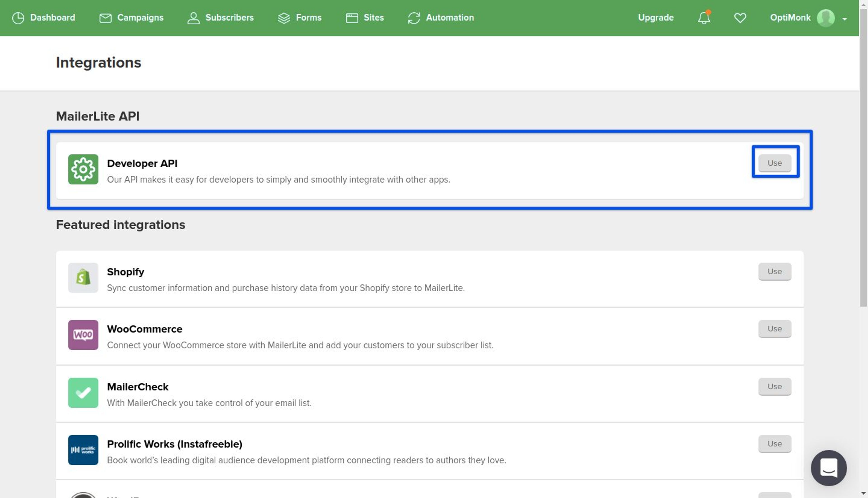The height and width of the screenshot is (498, 868).
Task: Click the MailerCheck integration title
Action: pos(138,386)
